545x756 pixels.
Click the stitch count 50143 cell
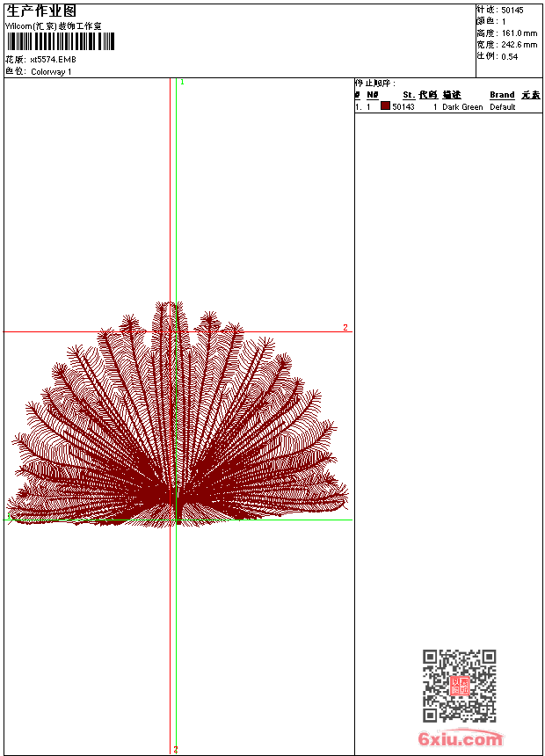[403, 107]
